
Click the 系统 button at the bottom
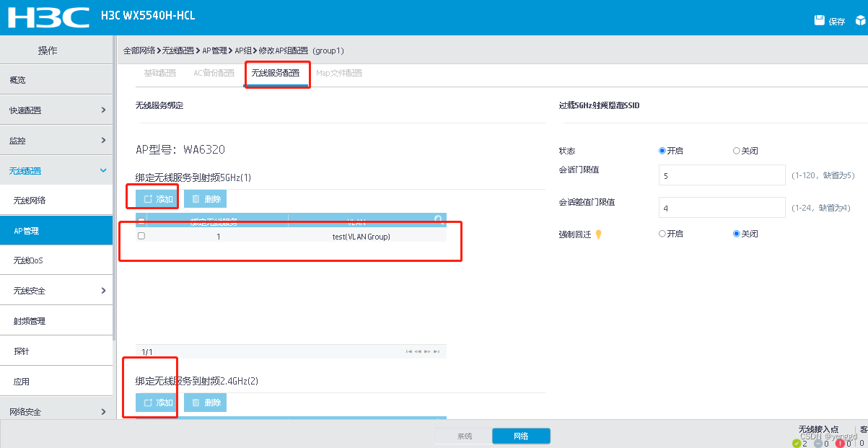[463, 436]
